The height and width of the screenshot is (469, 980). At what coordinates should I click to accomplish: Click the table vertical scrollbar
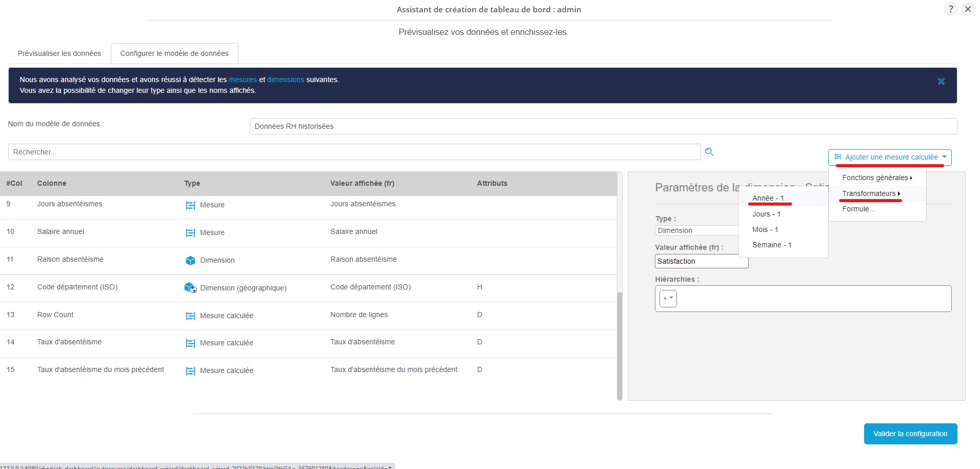tap(619, 344)
